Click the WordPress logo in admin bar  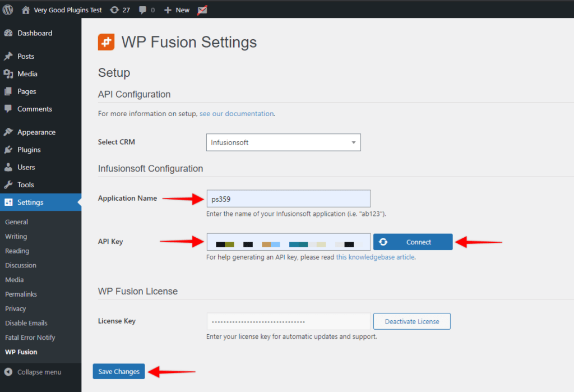(x=7, y=10)
